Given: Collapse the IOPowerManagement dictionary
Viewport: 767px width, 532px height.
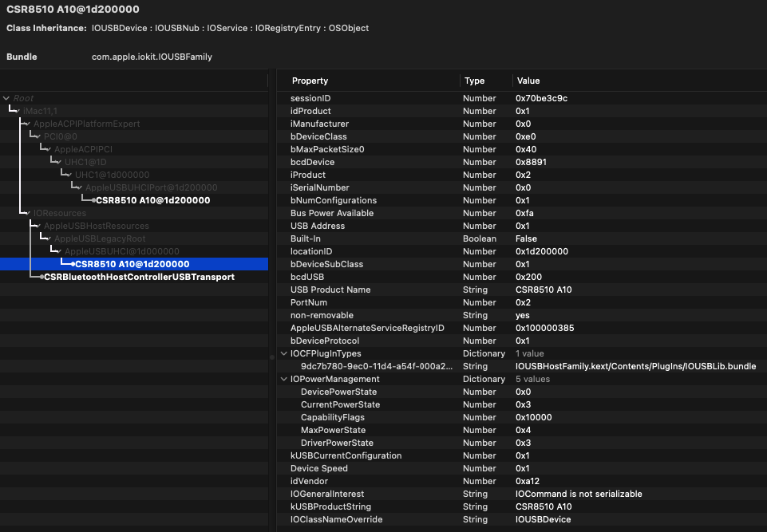Looking at the screenshot, I should [x=283, y=379].
